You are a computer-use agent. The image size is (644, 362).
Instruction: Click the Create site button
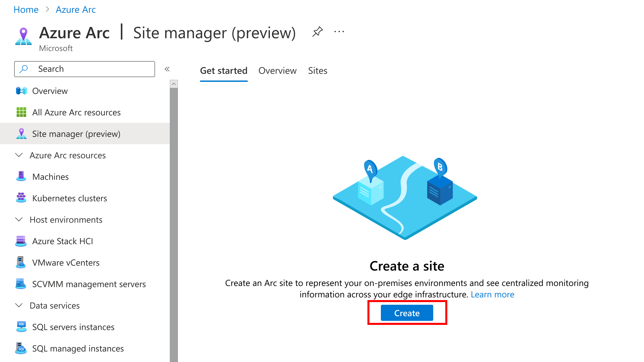406,313
